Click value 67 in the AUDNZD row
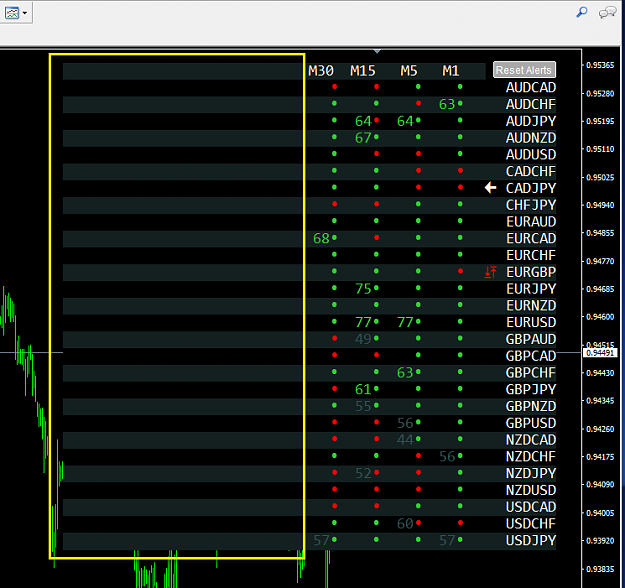The height and width of the screenshot is (588, 625). coord(363,138)
